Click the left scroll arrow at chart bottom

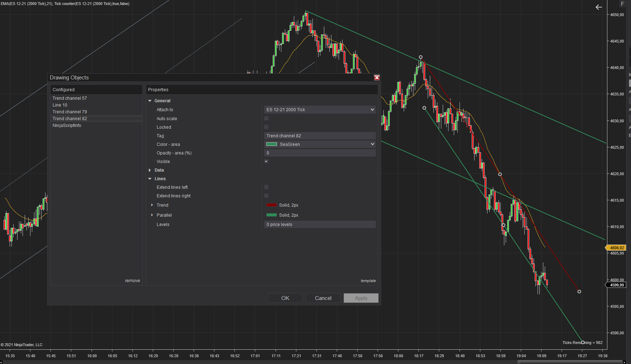2,362
